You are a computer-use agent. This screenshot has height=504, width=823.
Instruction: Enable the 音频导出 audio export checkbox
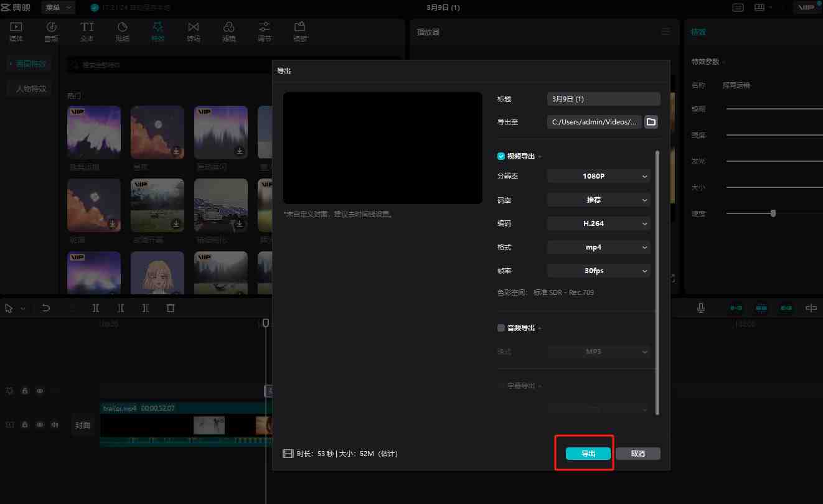coord(501,328)
